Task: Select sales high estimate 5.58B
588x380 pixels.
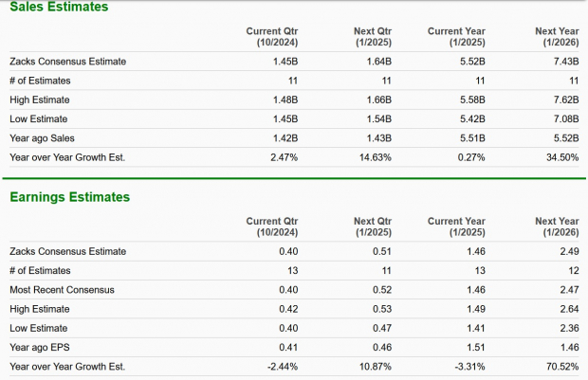Action: 472,100
